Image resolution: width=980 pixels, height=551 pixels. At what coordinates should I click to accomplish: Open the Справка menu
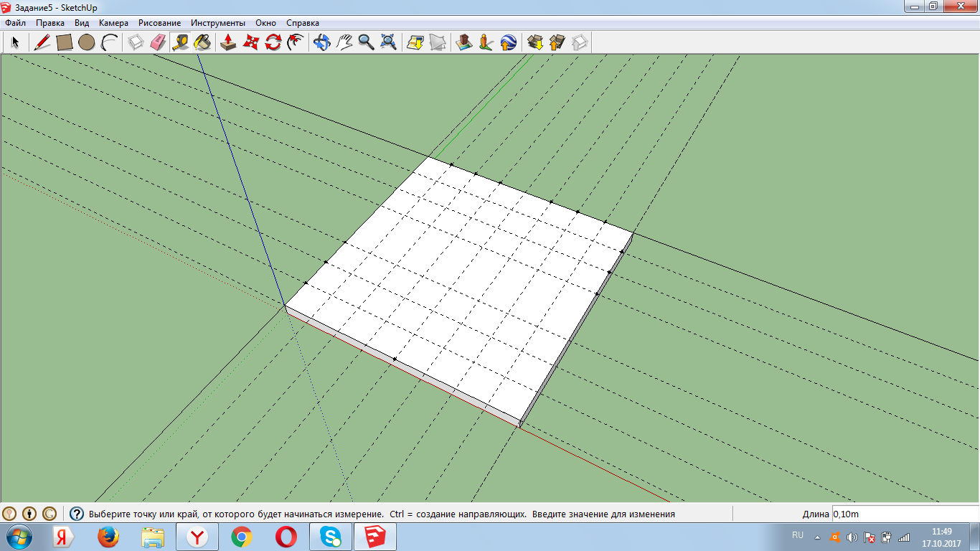tap(303, 23)
